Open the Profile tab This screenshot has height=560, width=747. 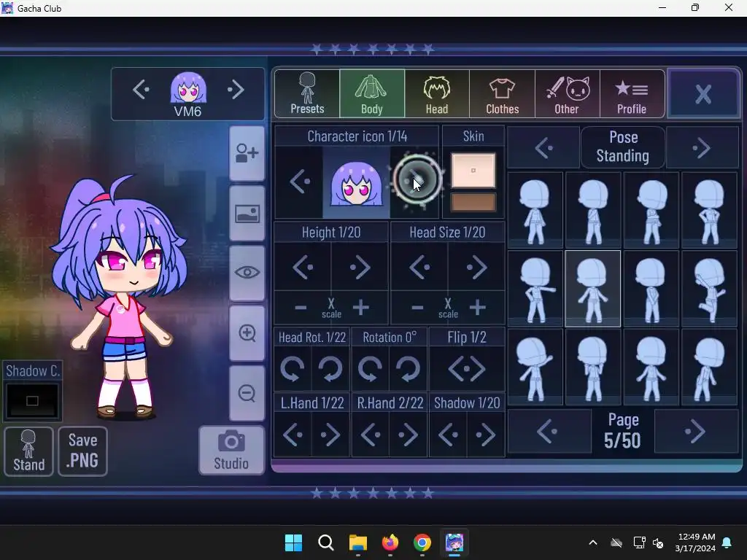coord(632,93)
